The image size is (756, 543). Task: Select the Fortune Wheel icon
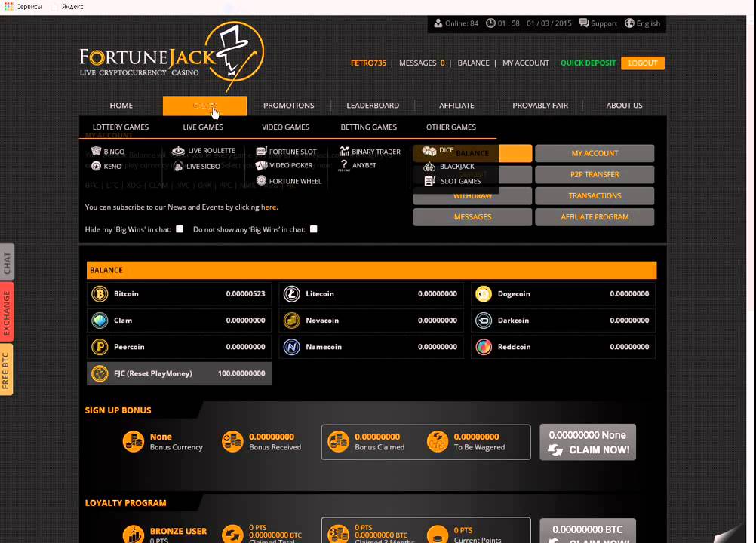coord(261,181)
